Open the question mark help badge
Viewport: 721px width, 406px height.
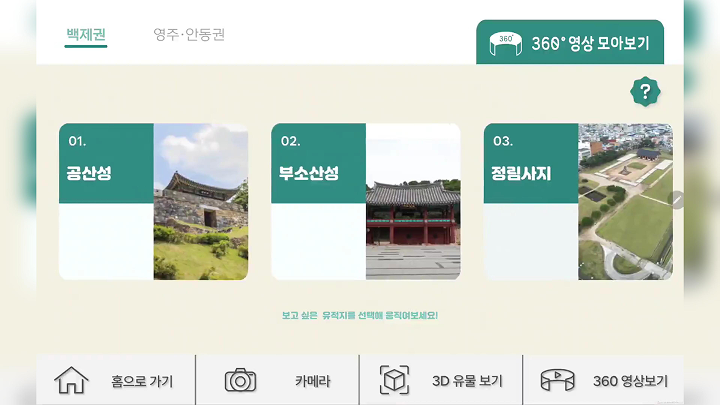coord(645,91)
